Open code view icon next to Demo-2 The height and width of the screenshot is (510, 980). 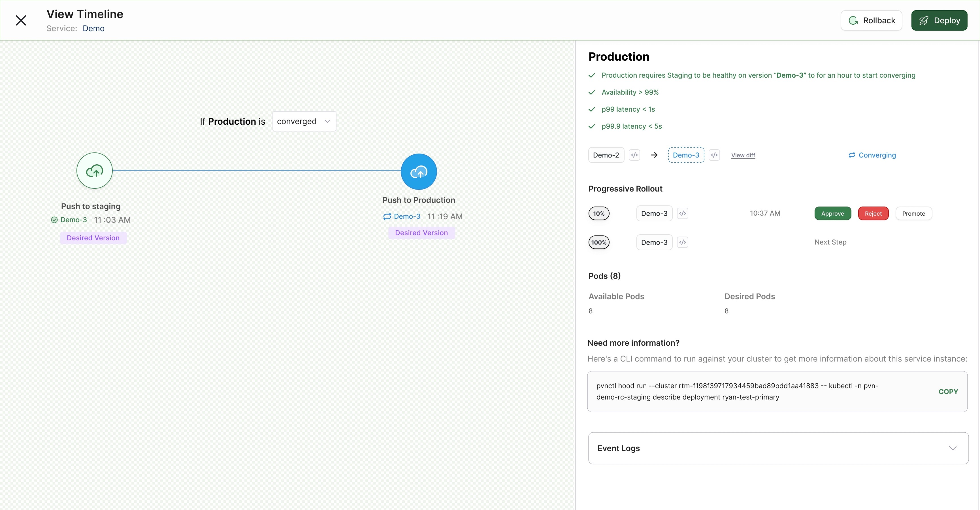pyautogui.click(x=634, y=155)
